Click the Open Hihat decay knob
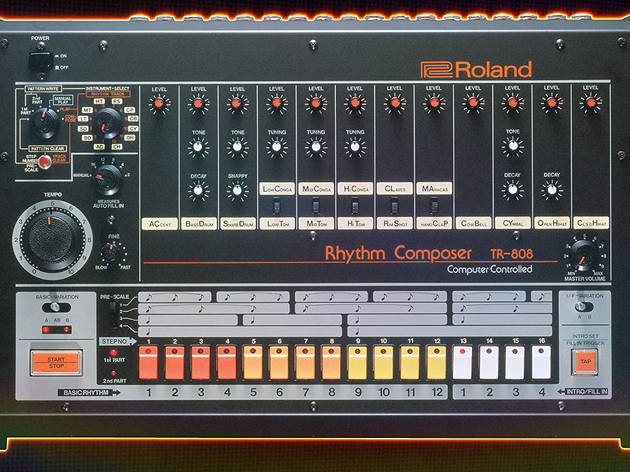The width and height of the screenshot is (630, 472). (552, 190)
